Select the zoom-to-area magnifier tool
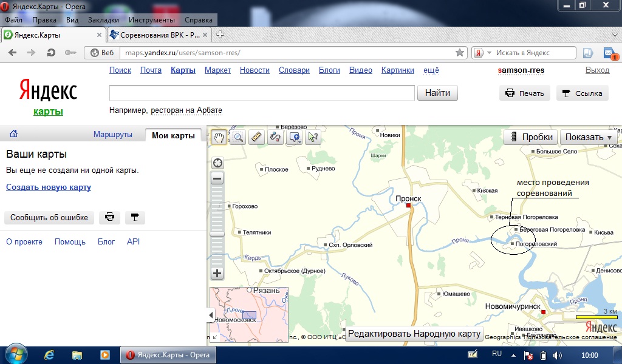The height and width of the screenshot is (364, 622). point(238,137)
